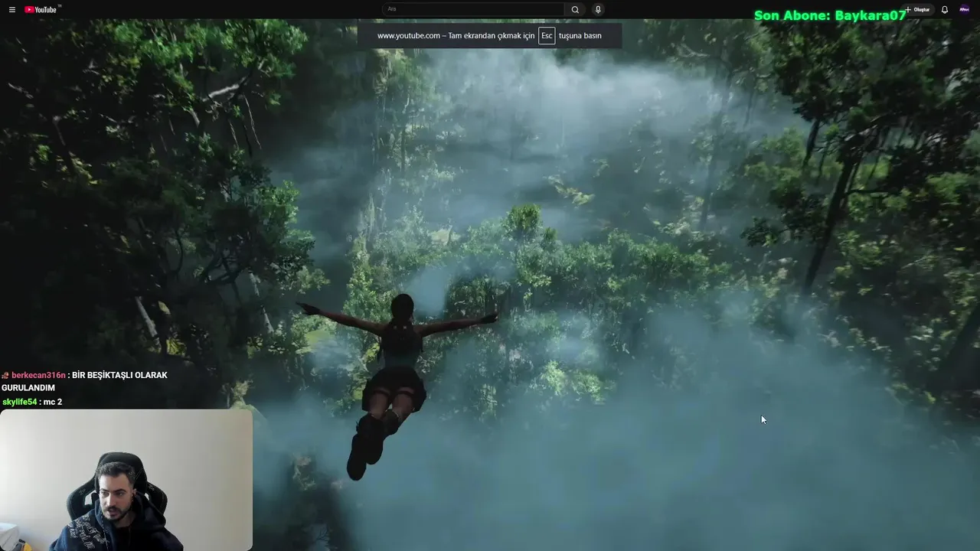Image resolution: width=980 pixels, height=551 pixels.
Task: Open the notifications bell
Action: (x=945, y=10)
